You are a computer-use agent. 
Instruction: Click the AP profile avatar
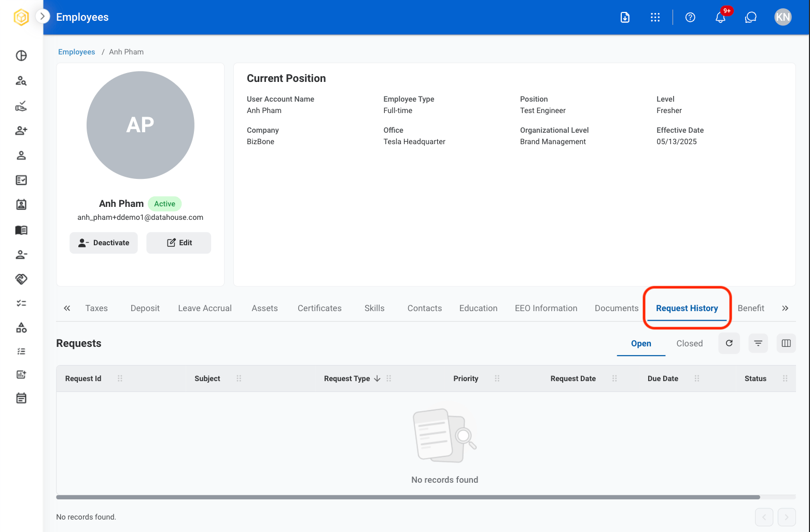(x=141, y=125)
